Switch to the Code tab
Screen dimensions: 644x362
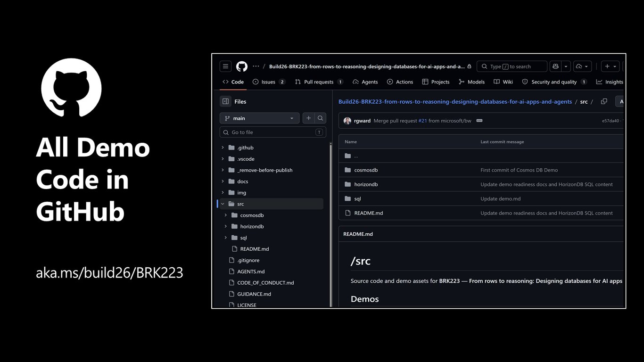pos(233,82)
